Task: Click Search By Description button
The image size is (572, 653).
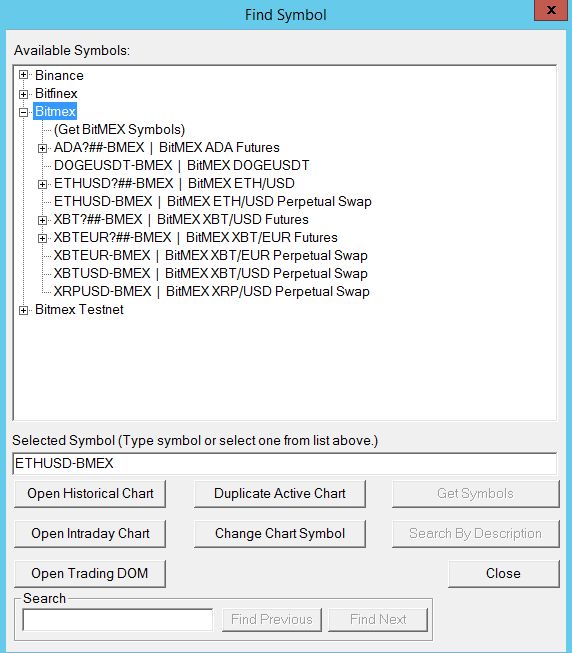Action: (x=476, y=533)
